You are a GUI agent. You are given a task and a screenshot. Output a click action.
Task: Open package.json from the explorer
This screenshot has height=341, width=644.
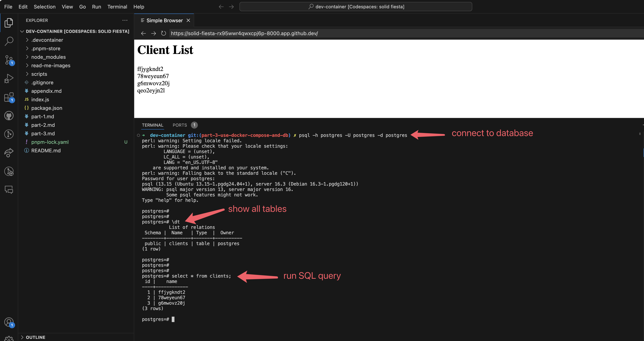click(47, 108)
